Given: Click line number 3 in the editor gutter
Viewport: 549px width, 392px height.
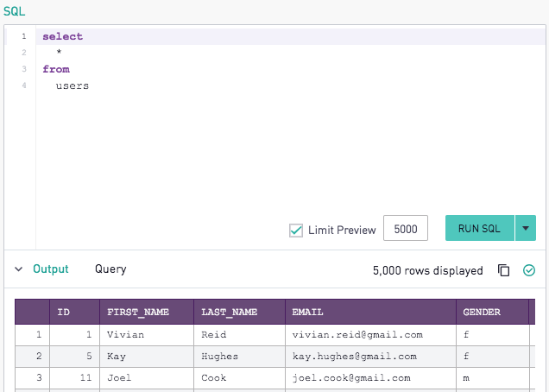Looking at the screenshot, I should (24, 69).
